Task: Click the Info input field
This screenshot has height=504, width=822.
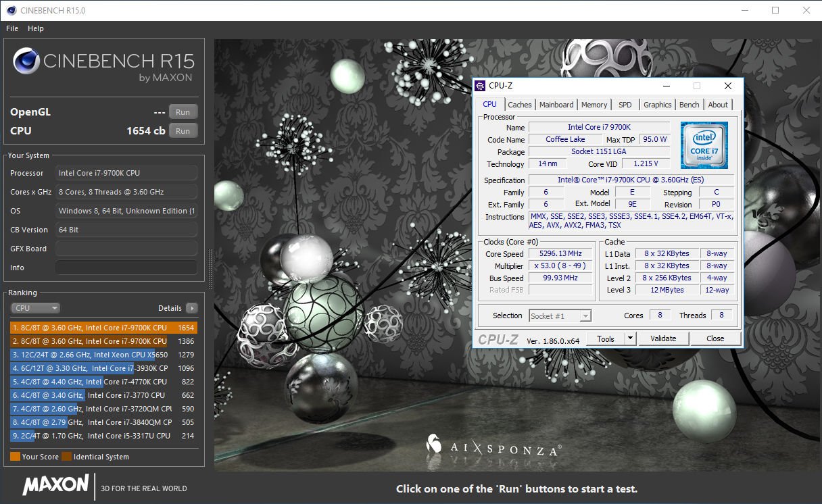Action: (x=126, y=268)
